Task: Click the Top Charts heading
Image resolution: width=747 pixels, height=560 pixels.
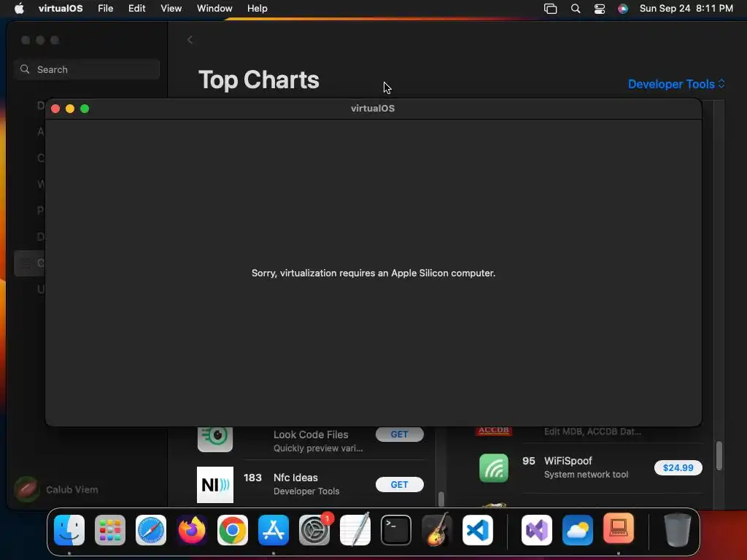Action: (259, 79)
